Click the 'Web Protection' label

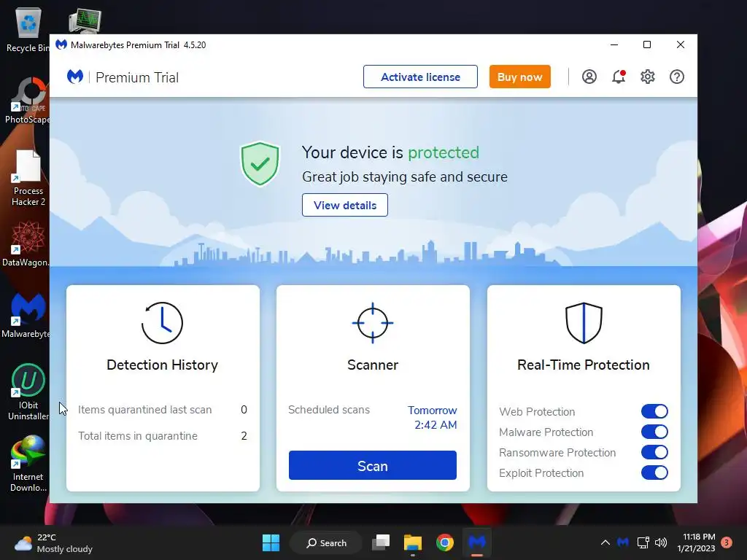pyautogui.click(x=537, y=411)
